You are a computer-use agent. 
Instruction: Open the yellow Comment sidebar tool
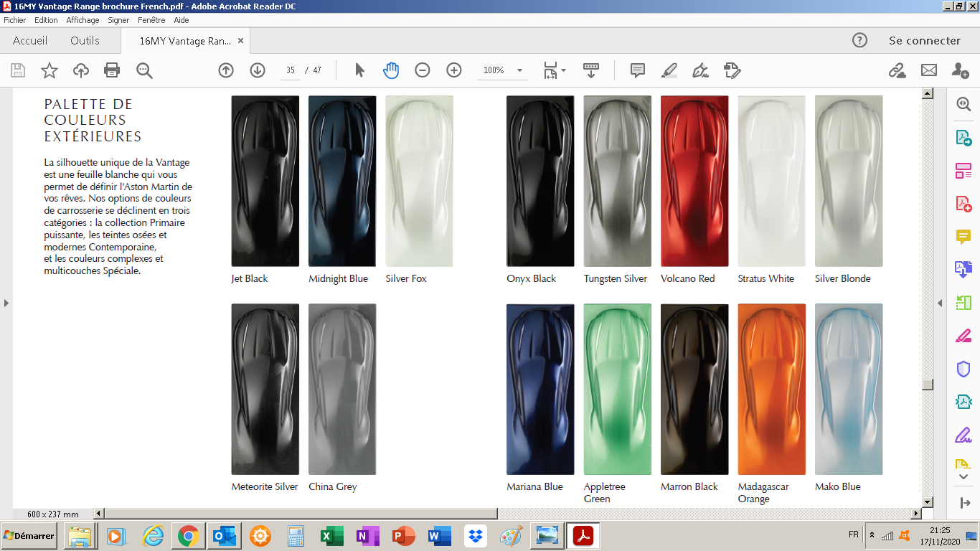click(963, 237)
